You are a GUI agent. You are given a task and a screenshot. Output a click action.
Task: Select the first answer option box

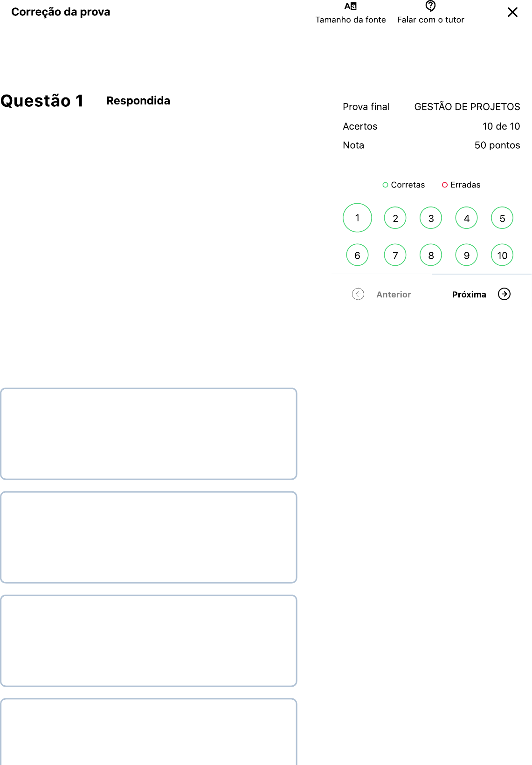[x=149, y=434]
